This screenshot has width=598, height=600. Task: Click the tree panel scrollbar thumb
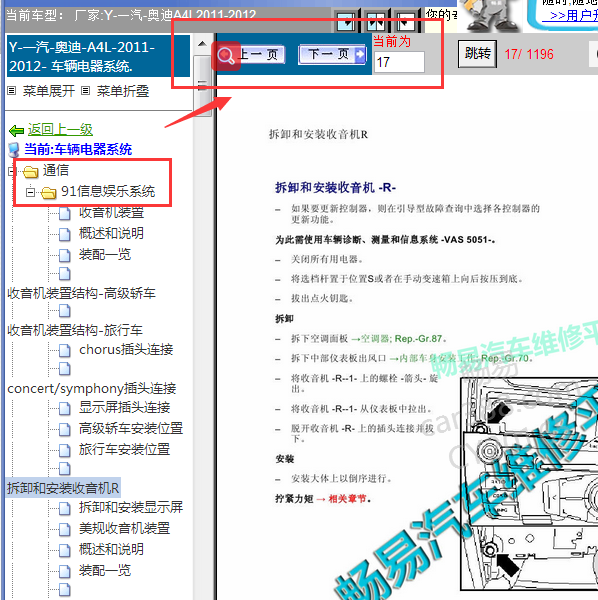pyautogui.click(x=202, y=86)
